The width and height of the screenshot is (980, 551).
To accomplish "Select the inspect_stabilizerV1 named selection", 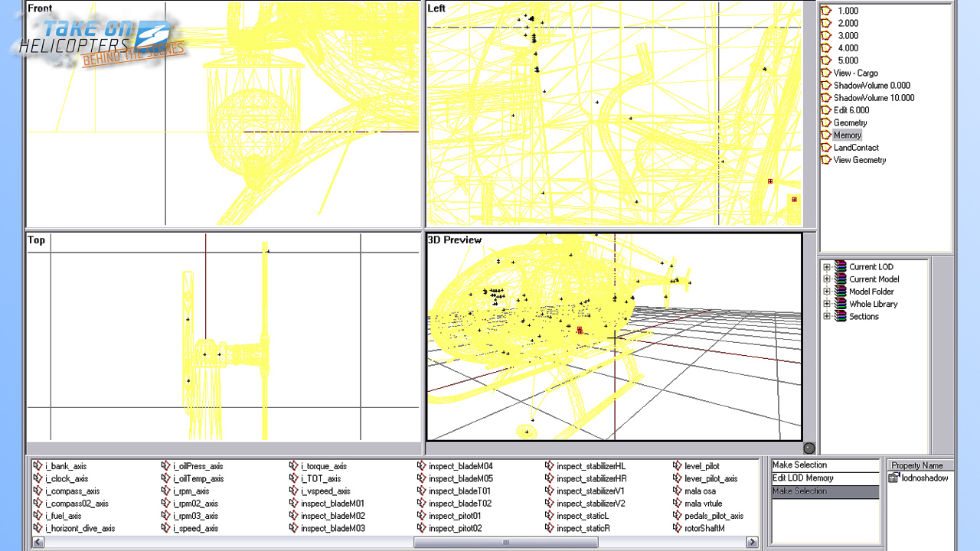I will pos(590,491).
